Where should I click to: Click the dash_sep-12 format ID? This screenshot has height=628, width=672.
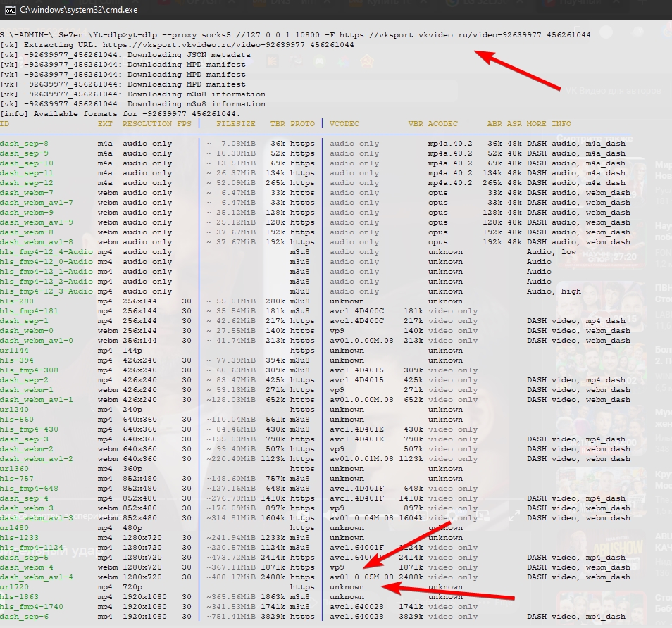click(x=26, y=183)
